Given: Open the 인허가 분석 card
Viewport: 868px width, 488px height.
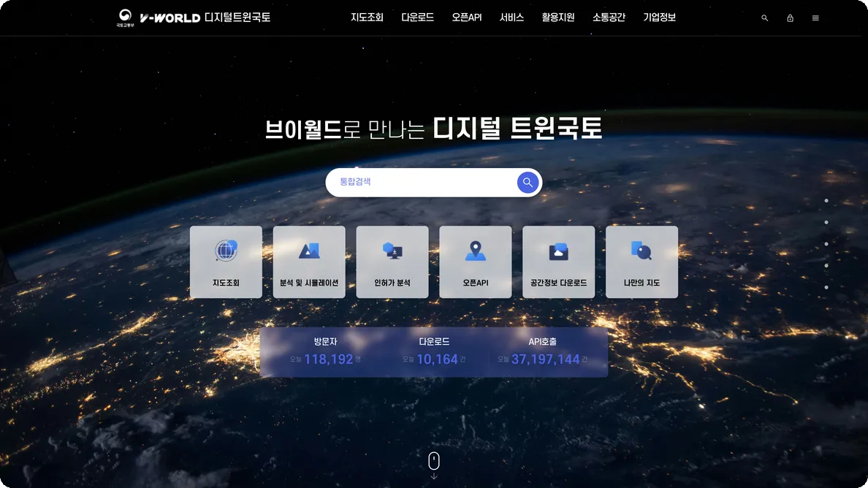Looking at the screenshot, I should [392, 262].
